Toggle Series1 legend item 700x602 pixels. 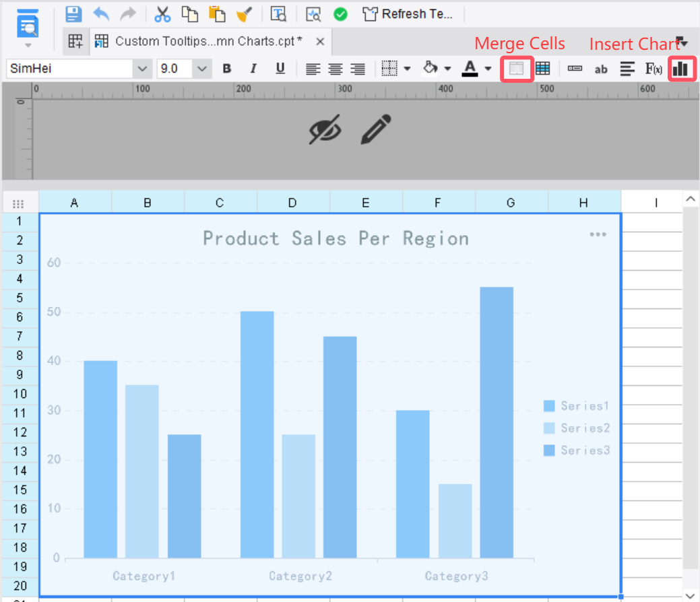click(576, 405)
